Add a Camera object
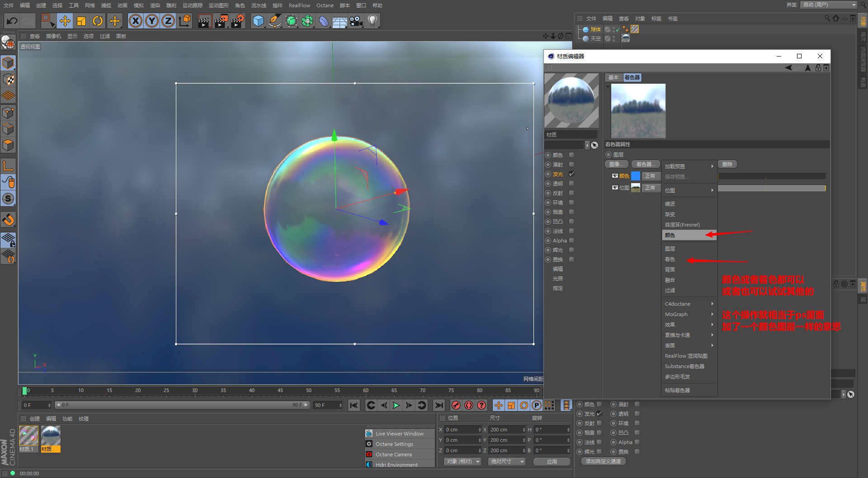The height and width of the screenshot is (478, 868). point(356,21)
